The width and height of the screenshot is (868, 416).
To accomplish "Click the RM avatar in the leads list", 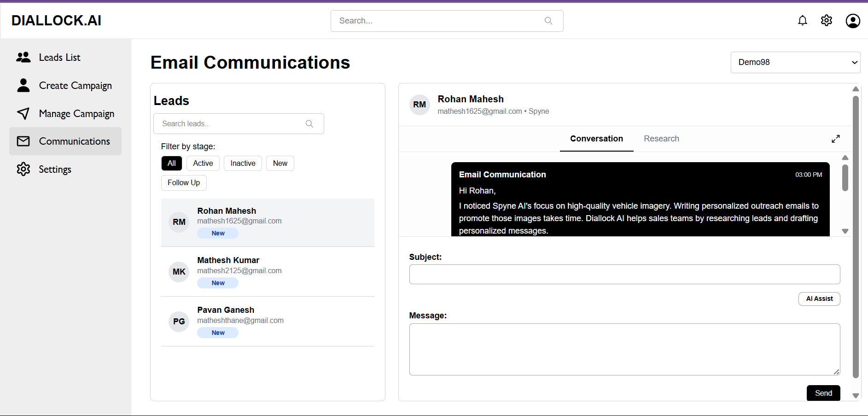I will click(x=179, y=222).
